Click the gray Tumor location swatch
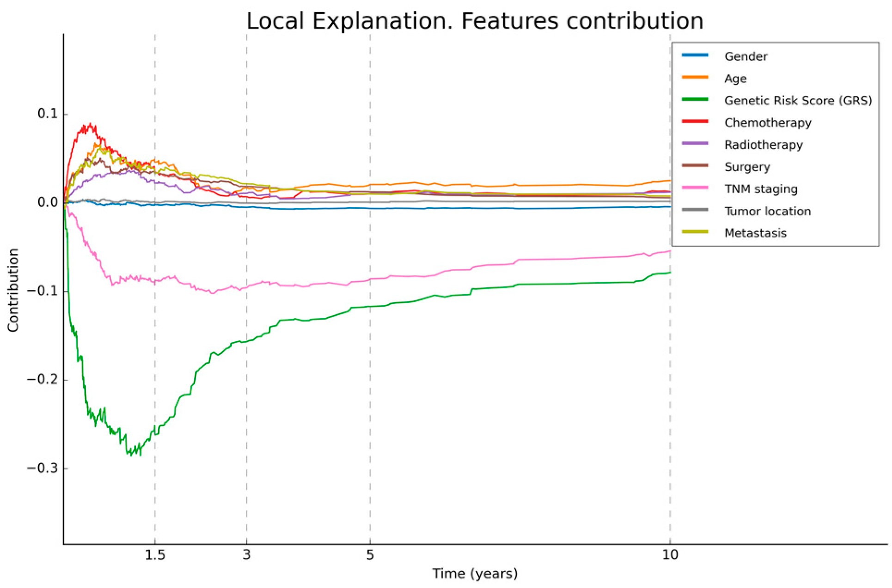Viewport: 892px width, 588px height. [695, 210]
